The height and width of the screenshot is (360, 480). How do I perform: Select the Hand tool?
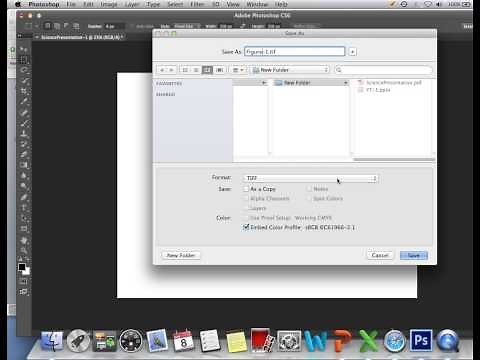tap(24, 240)
